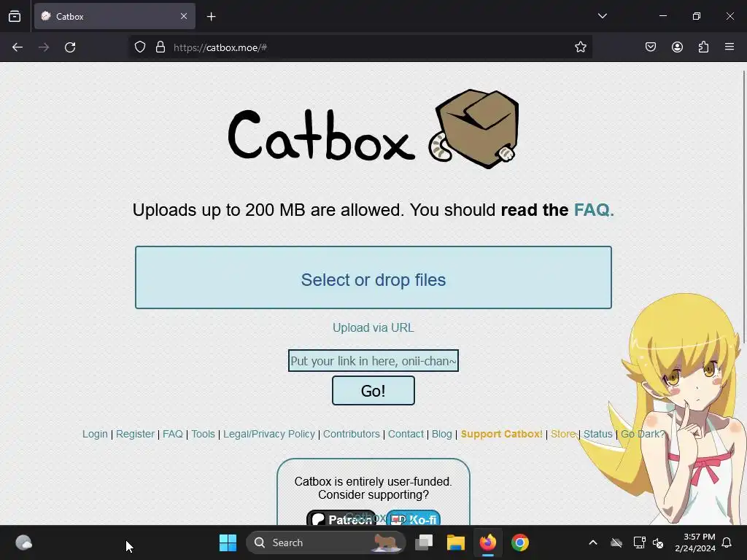
Task: Toggle the Go Dark? theme link
Action: click(643, 434)
